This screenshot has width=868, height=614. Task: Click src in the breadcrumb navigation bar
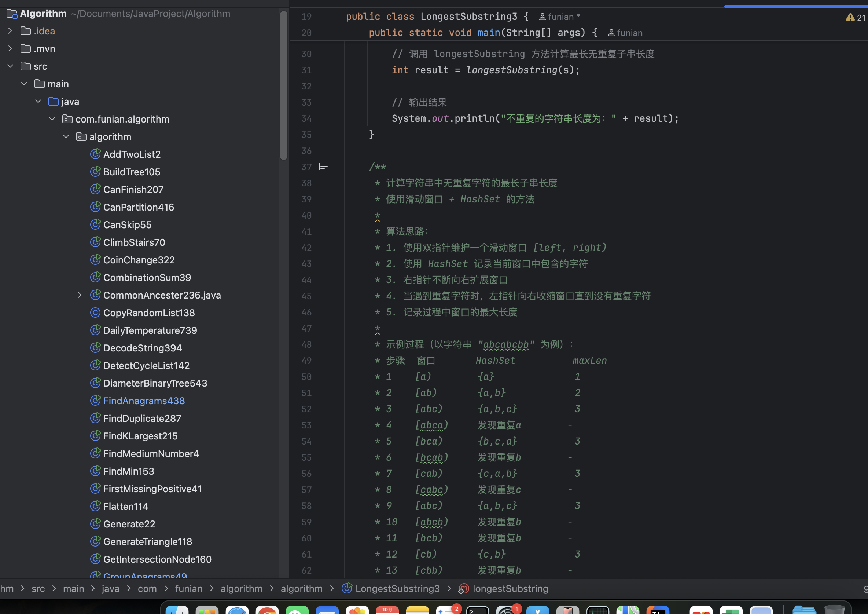click(38, 589)
